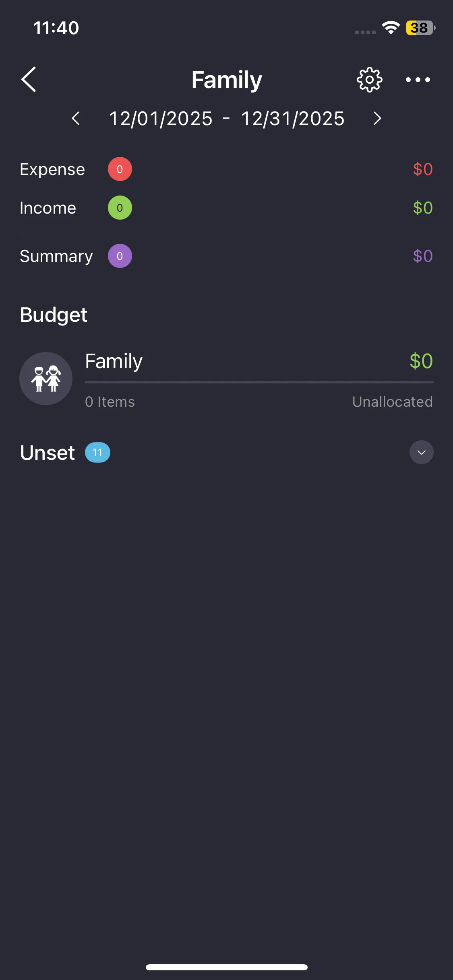The height and width of the screenshot is (980, 453).
Task: Expand the Unset section chevron
Action: [421, 453]
